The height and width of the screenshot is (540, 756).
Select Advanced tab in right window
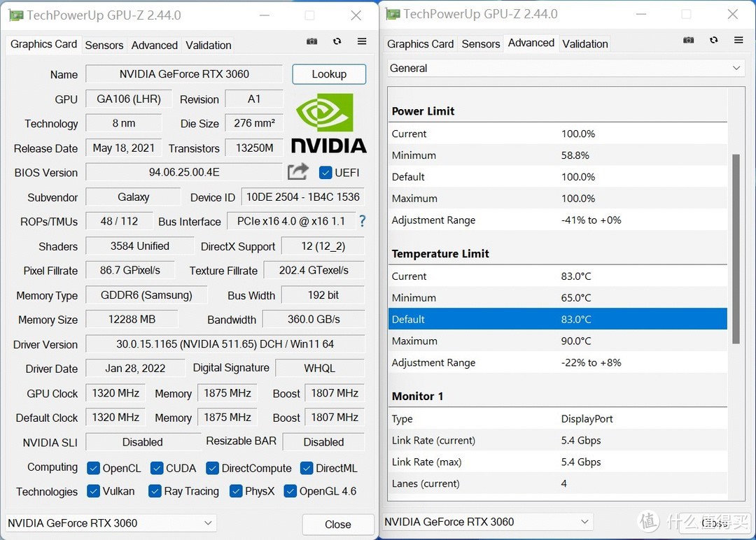[x=531, y=43]
